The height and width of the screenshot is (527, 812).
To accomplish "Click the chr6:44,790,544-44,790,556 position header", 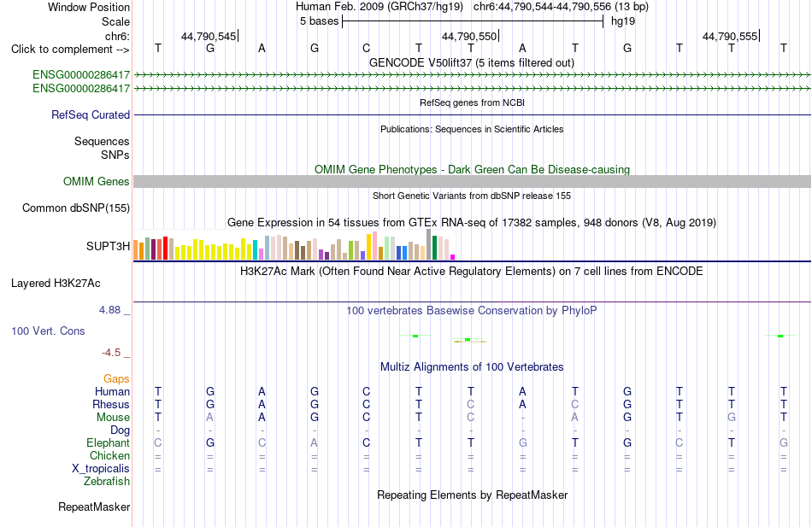I will [x=561, y=7].
